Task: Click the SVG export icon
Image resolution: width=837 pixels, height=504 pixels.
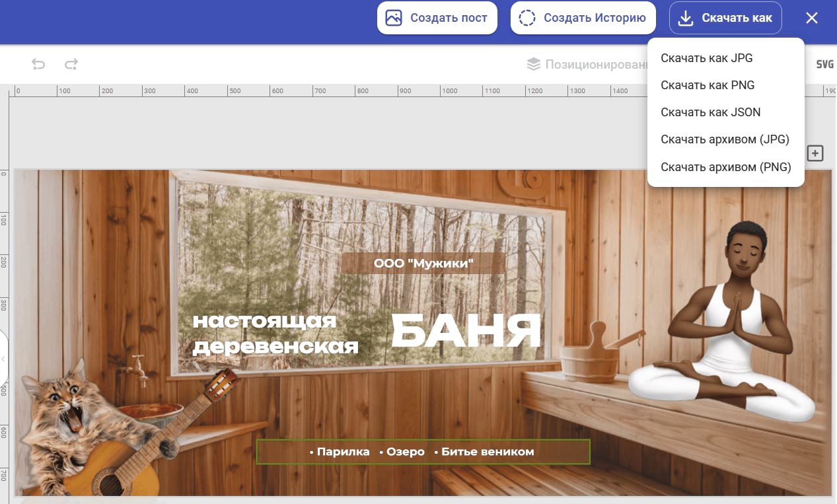Action: (x=824, y=64)
